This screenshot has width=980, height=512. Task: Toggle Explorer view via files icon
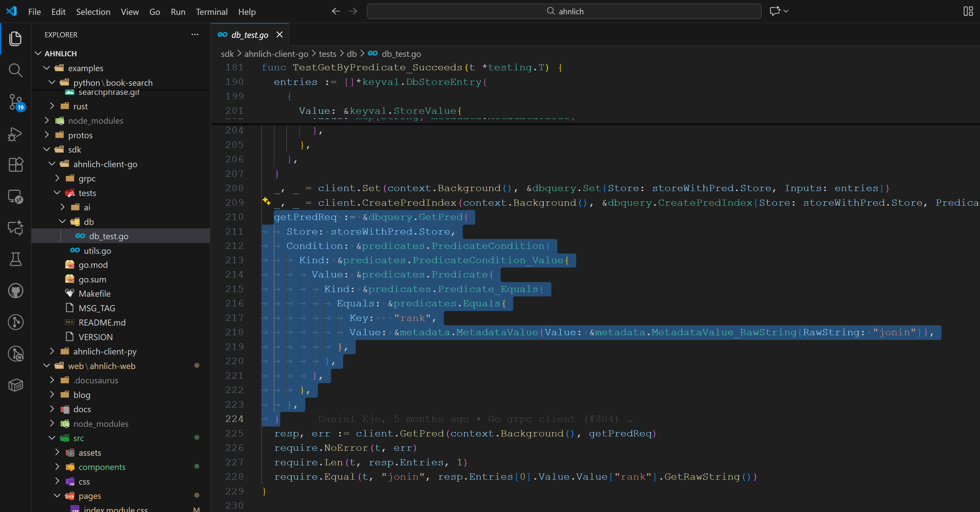[x=15, y=39]
